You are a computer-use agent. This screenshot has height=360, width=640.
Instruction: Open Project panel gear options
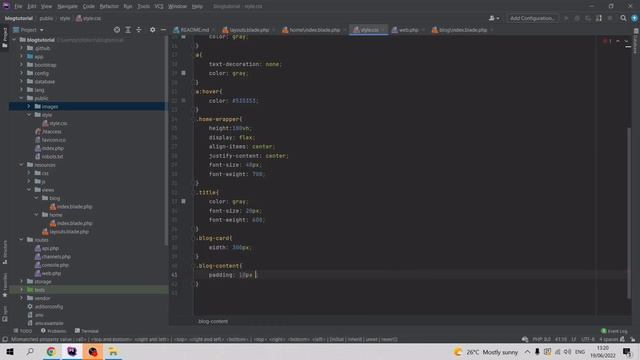[153, 30]
